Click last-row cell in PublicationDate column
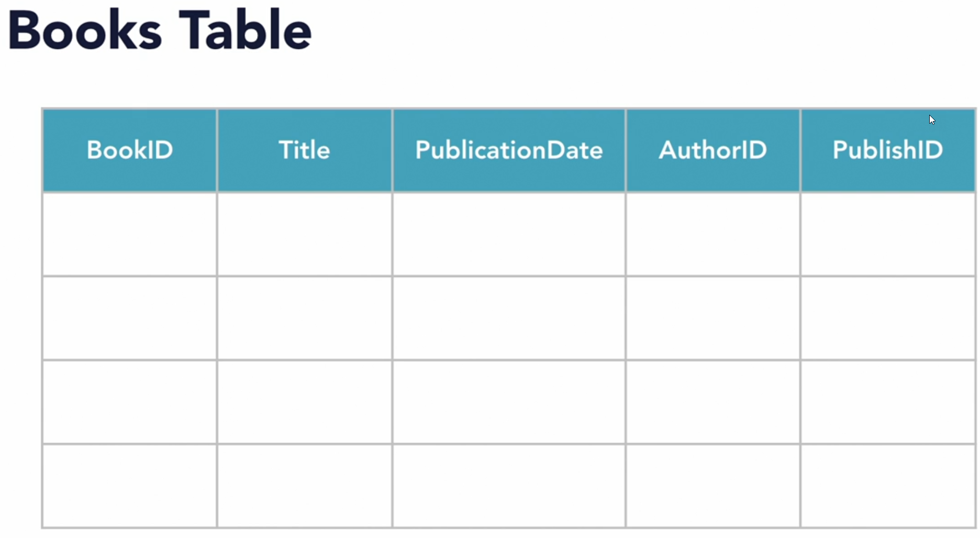Image resolution: width=980 pixels, height=538 pixels. click(509, 486)
